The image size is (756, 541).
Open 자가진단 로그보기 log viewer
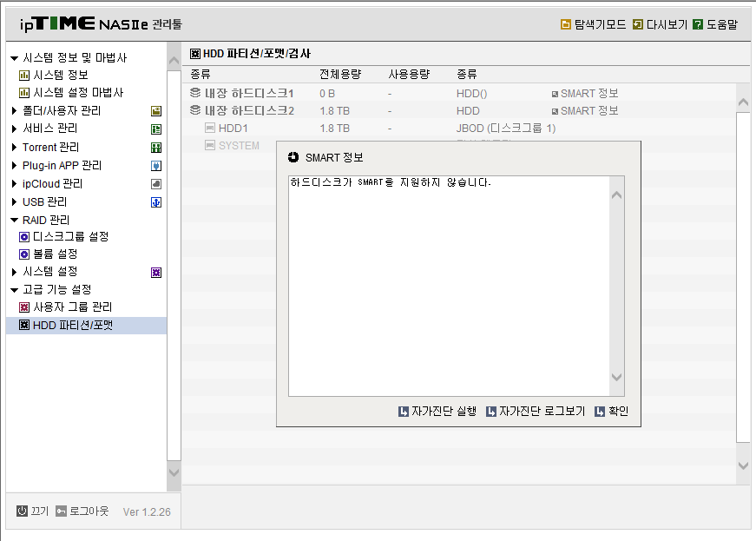click(536, 412)
